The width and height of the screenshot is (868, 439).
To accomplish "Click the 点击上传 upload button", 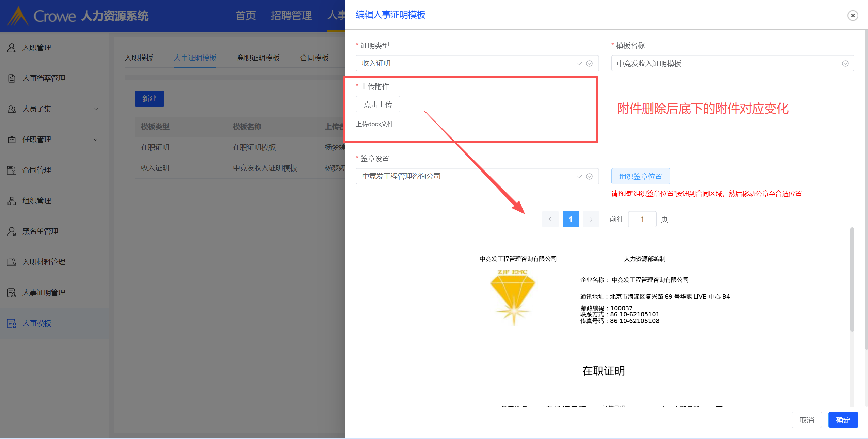I will 378,104.
